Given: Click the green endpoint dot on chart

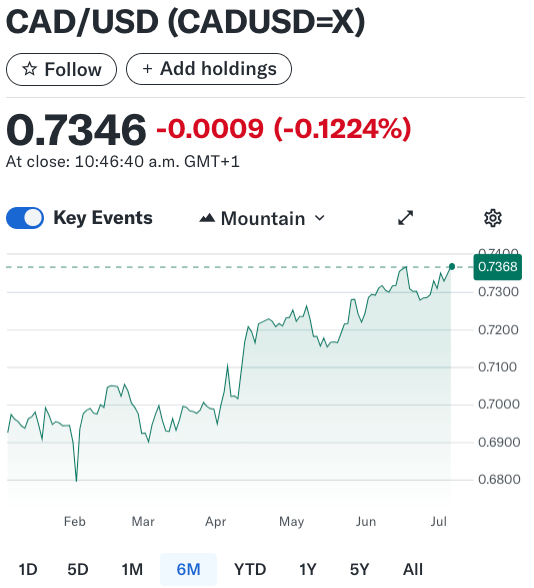Looking at the screenshot, I should (x=452, y=267).
